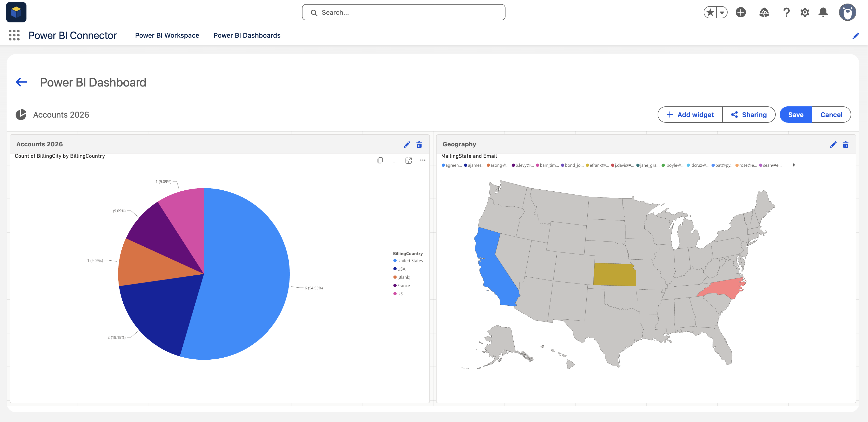
Task: Click the pat@py... legend entry
Action: 722,165
